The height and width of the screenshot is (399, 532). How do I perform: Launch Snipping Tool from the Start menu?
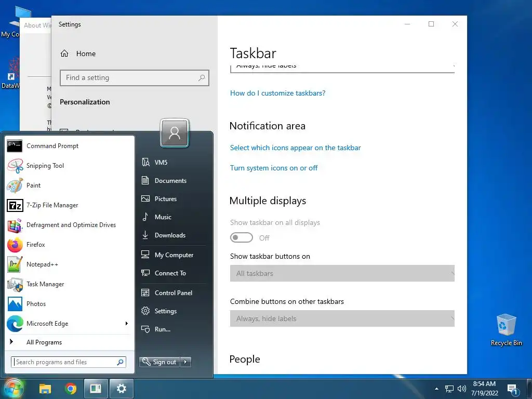70,166
